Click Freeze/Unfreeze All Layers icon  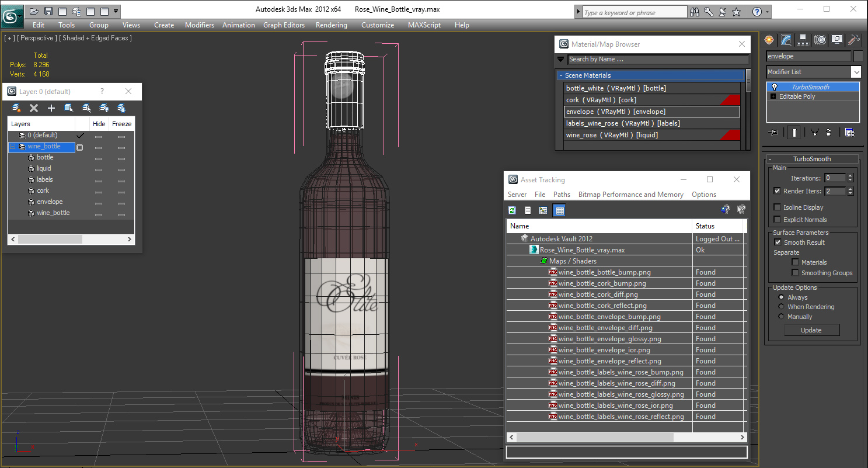click(x=121, y=108)
